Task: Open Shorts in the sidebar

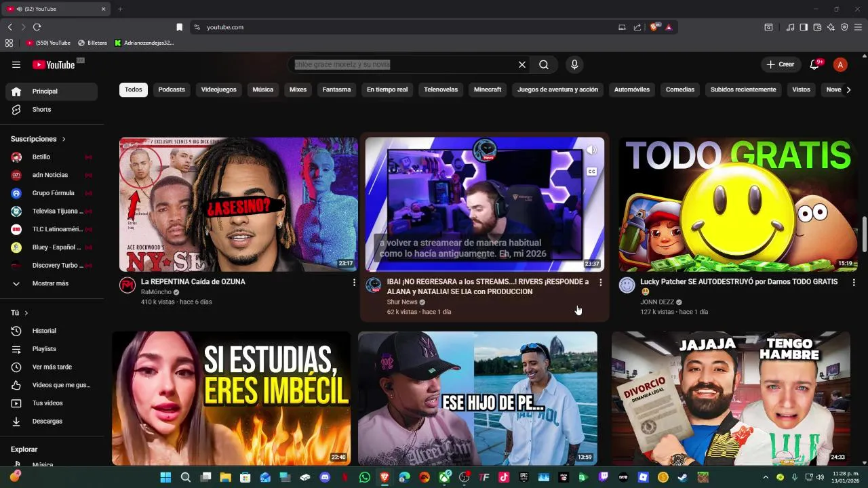Action: [52, 109]
